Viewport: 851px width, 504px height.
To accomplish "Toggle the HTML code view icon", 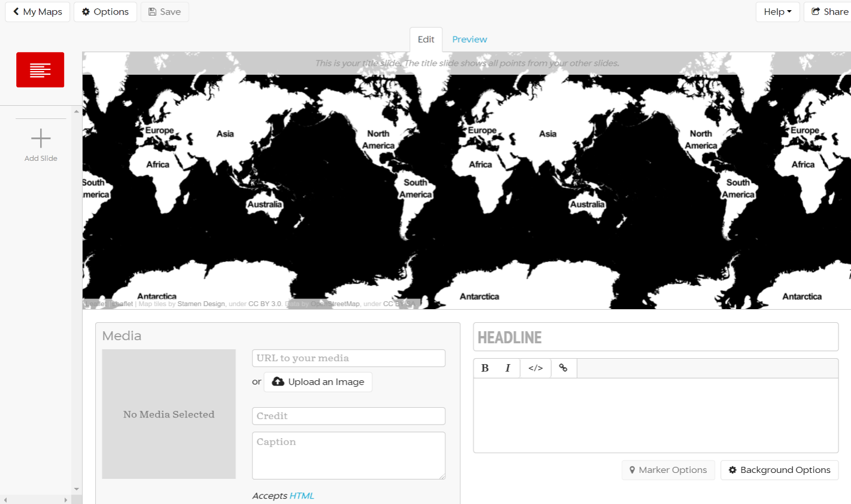I will click(x=536, y=368).
